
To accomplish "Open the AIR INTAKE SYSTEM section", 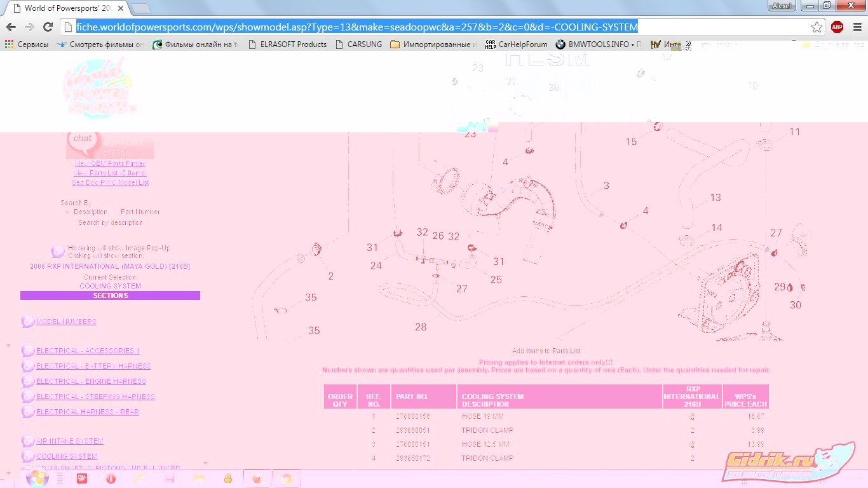I will 70,441.
